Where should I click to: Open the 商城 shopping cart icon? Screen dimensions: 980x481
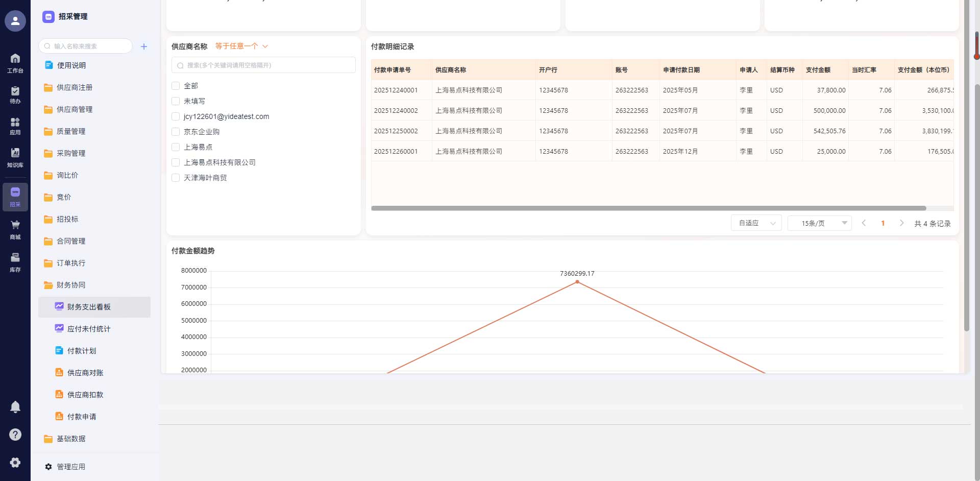[x=15, y=229]
